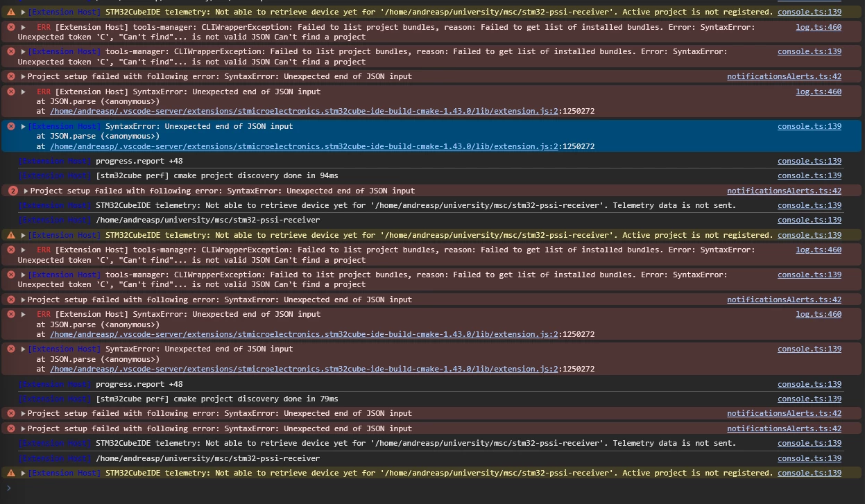Open the topmost log.ts:460 source link
The image size is (865, 504).
[819, 26]
